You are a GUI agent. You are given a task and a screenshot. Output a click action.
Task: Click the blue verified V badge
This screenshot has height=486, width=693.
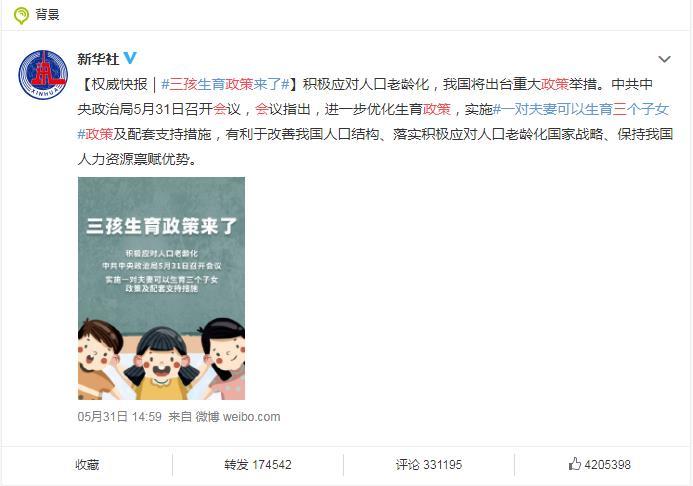click(130, 58)
